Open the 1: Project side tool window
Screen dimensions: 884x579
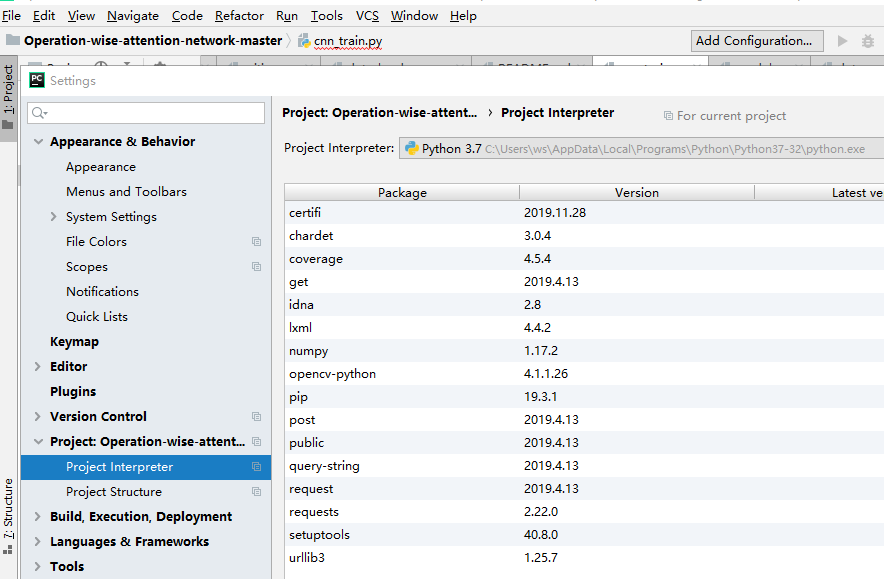(8, 97)
